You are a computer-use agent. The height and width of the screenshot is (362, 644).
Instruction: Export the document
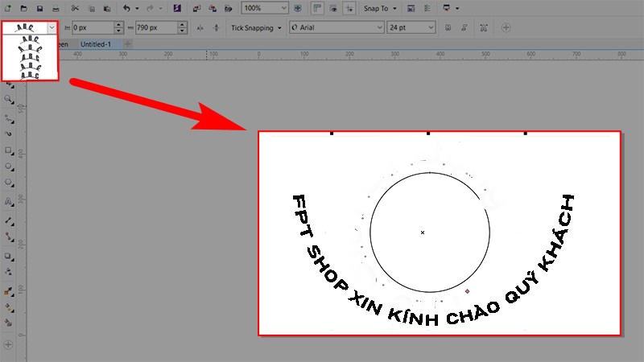[213, 8]
